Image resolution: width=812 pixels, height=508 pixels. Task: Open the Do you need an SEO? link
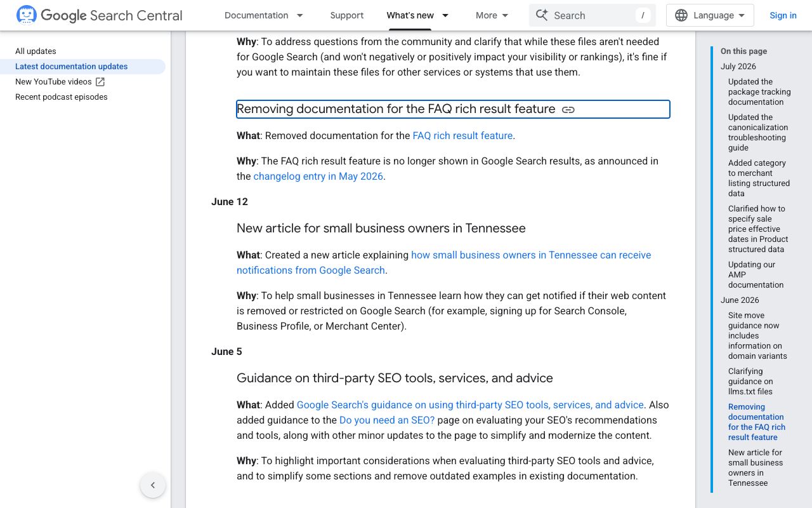point(387,420)
